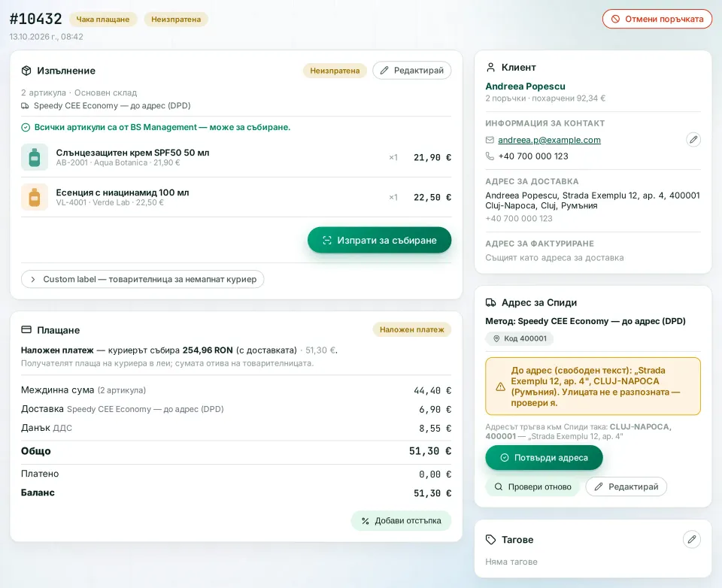Screen dimensions: 722x588
Task: Edit contact information pencil icon
Action: (x=693, y=140)
